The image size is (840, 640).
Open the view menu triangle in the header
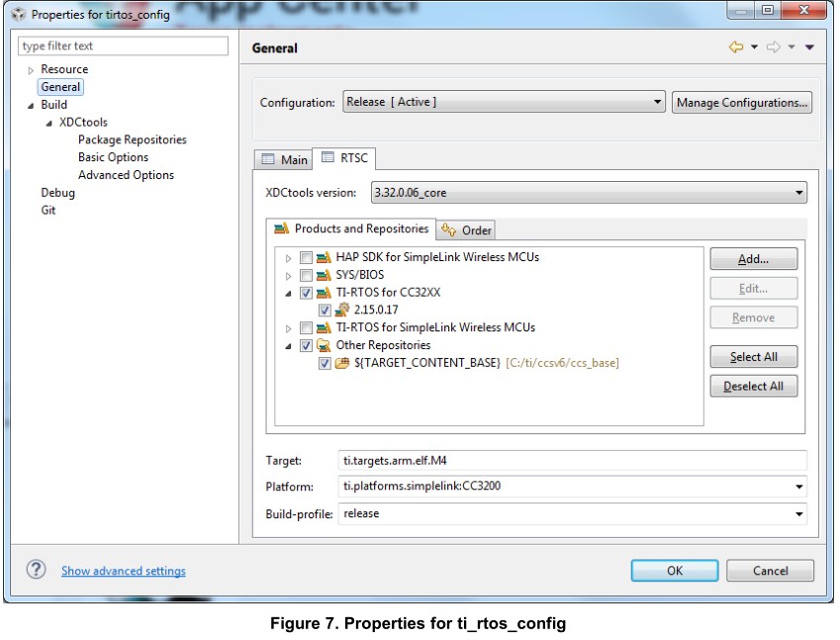809,47
